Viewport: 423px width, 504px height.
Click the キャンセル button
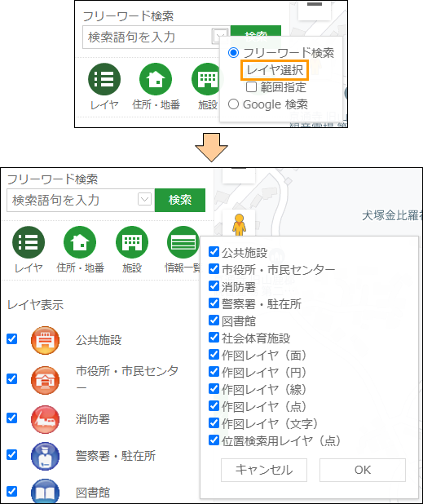click(264, 470)
